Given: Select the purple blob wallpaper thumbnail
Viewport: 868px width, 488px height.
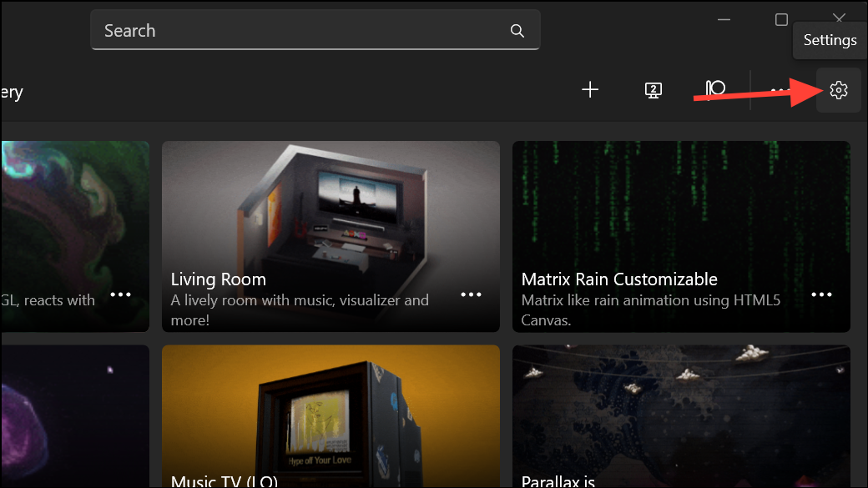Looking at the screenshot, I should tap(75, 416).
